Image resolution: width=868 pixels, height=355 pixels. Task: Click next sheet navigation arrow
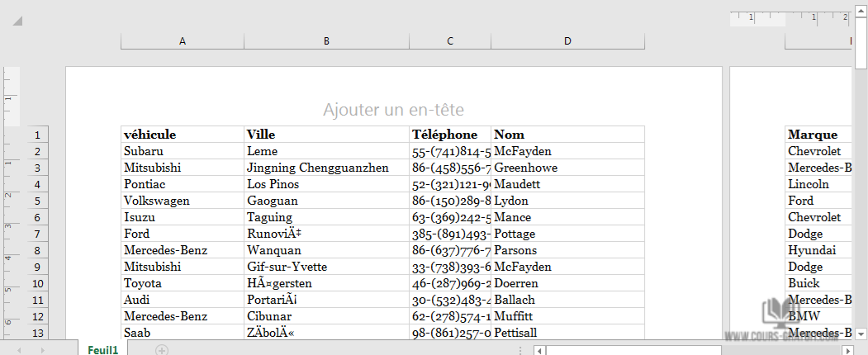(43, 350)
